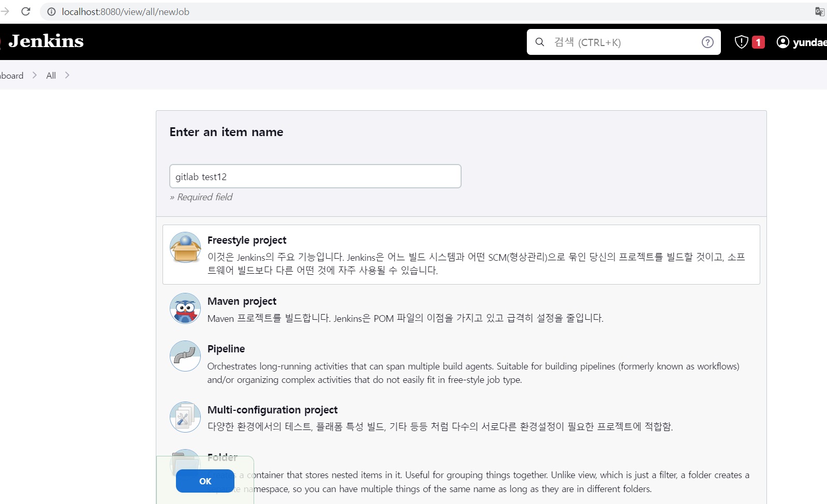The image size is (827, 504).
Task: Click the Pipeline description starting 'Orchestrates long-running'
Action: (474, 373)
